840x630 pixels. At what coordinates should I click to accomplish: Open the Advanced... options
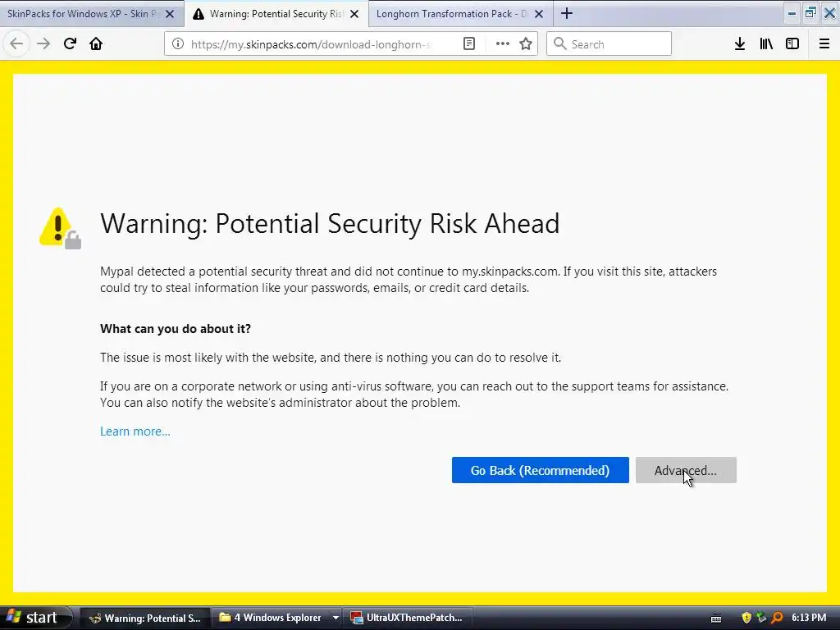[x=686, y=470]
